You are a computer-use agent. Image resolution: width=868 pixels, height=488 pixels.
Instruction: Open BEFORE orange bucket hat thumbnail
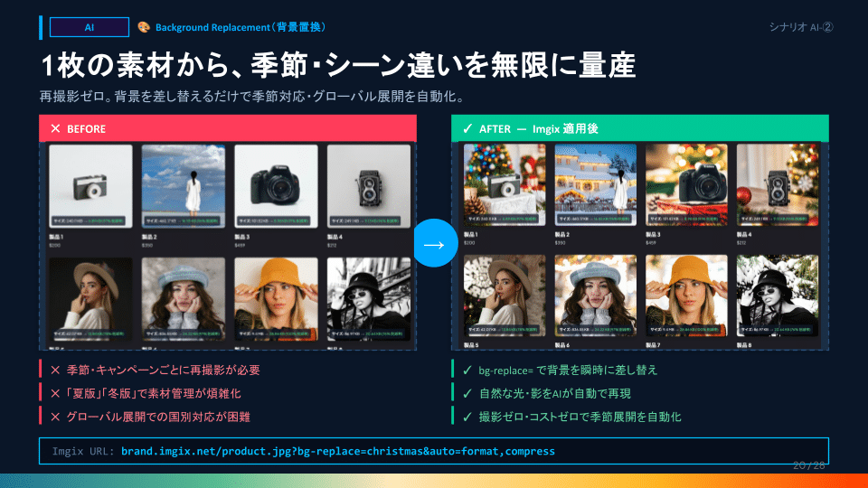(276, 299)
